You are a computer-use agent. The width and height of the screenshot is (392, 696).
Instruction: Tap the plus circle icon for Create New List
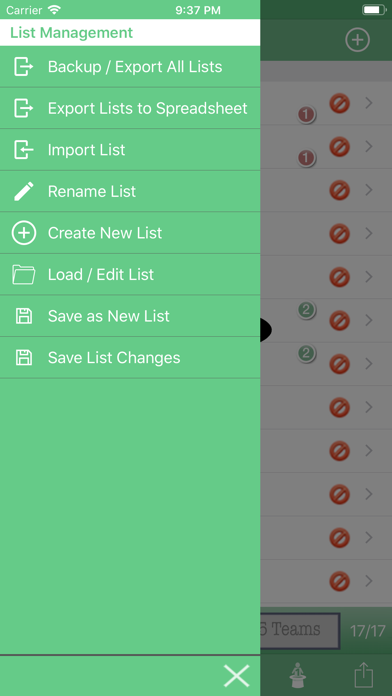[x=24, y=233]
